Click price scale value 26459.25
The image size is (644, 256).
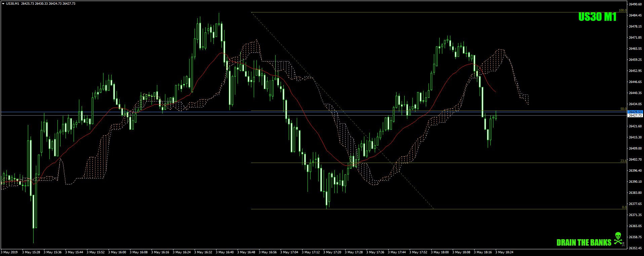[635, 60]
